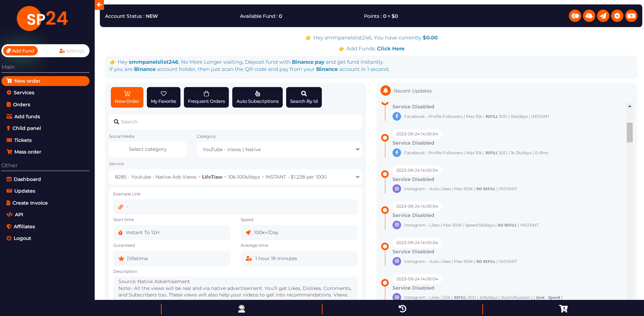Screen dimensions: 644x316
Task: Open the Select category field
Action: coord(148,149)
